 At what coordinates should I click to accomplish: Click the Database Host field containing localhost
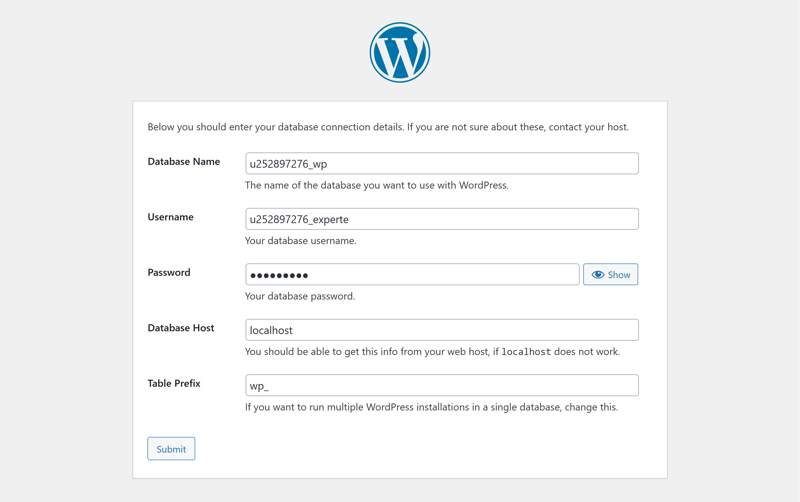pyautogui.click(x=441, y=330)
